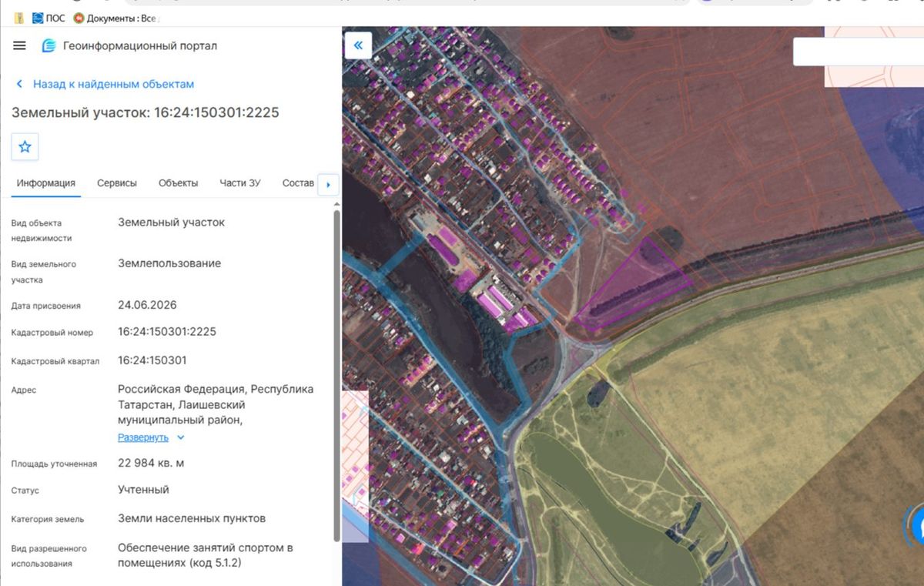
Task: Click the Площадь уточненная label
Action: (x=54, y=464)
